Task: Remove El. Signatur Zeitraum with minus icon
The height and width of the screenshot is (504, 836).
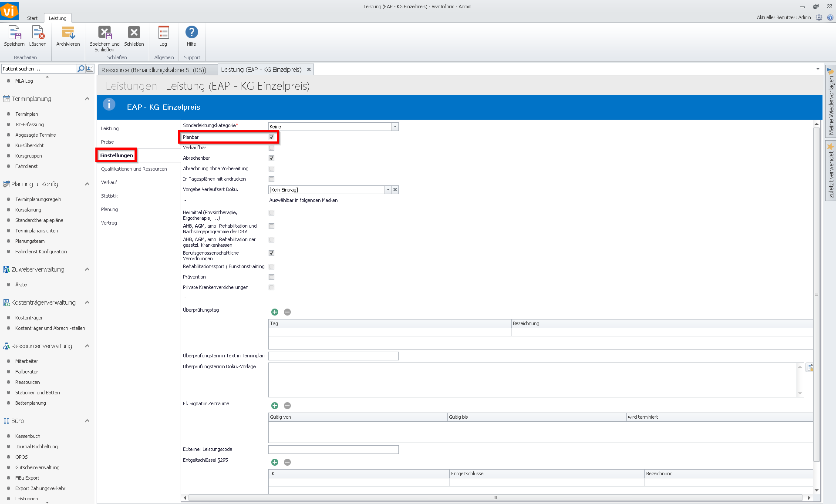Action: [287, 406]
